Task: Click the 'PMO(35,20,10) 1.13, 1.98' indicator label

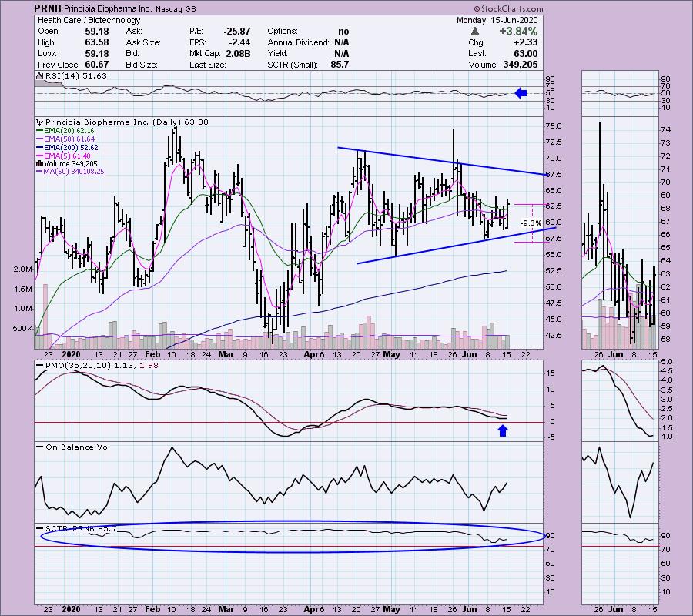Action: pyautogui.click(x=102, y=366)
